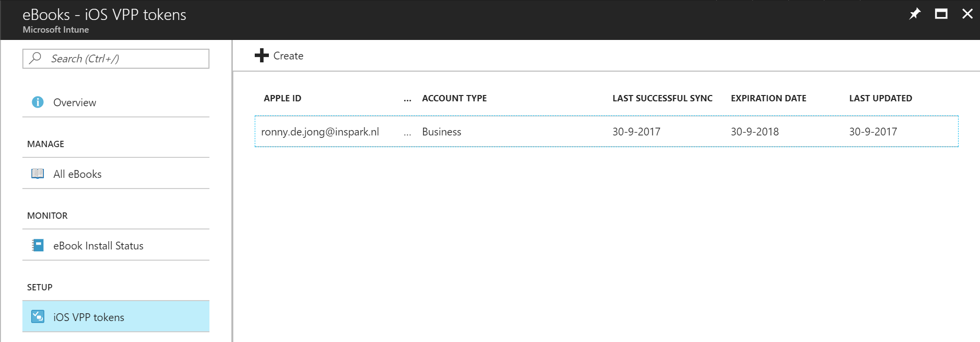This screenshot has width=980, height=342.
Task: Click the plus icon beside Create
Action: tap(262, 56)
